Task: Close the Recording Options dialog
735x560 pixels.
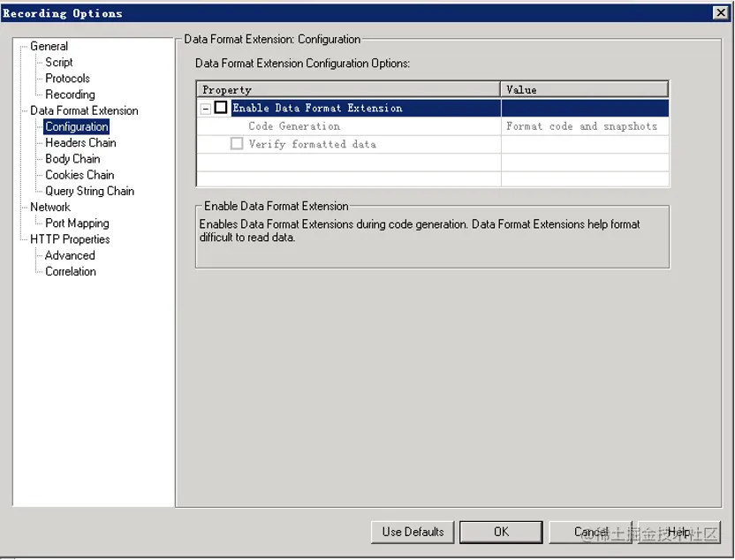Action: (721, 12)
